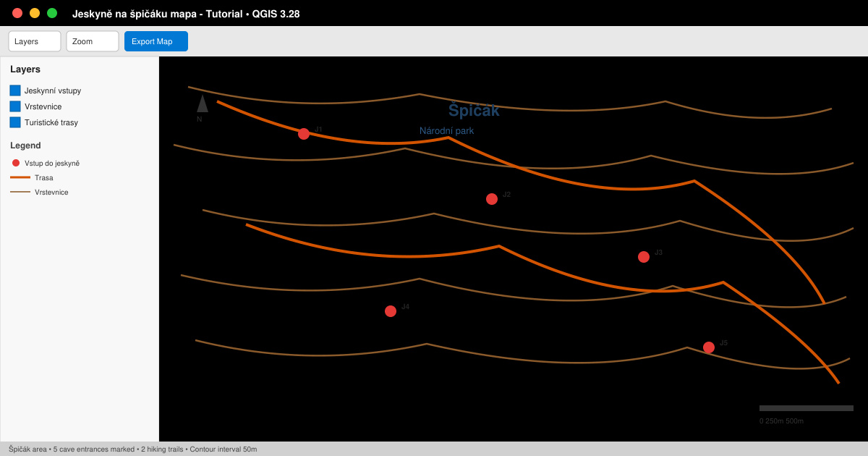
Task: Click cave entrance marker J4
Action: point(391,311)
